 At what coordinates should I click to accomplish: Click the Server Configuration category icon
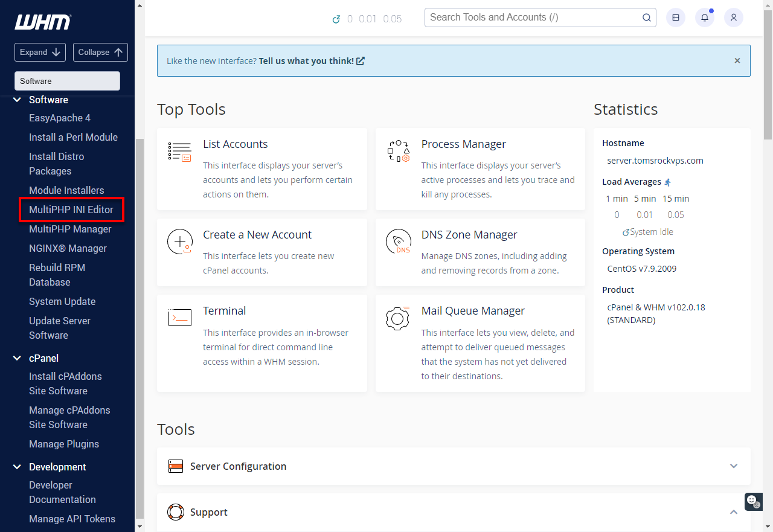pos(175,466)
